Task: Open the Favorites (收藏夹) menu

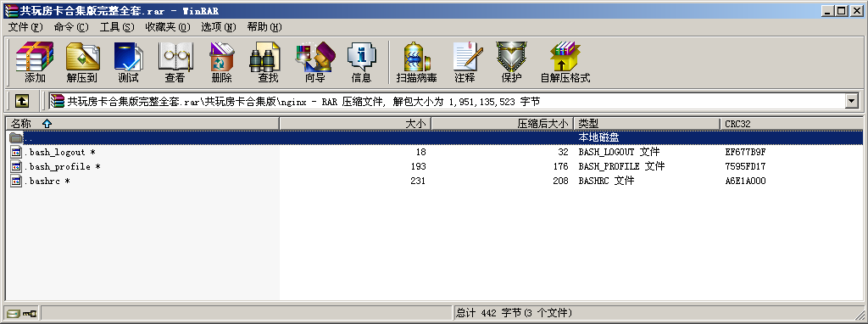Action: coord(168,27)
